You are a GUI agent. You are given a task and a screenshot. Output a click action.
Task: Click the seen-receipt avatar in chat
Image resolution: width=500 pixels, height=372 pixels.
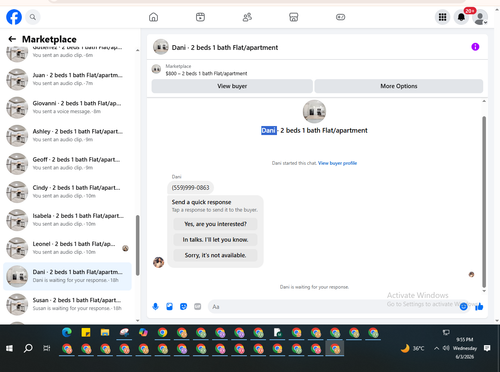tap(471, 275)
